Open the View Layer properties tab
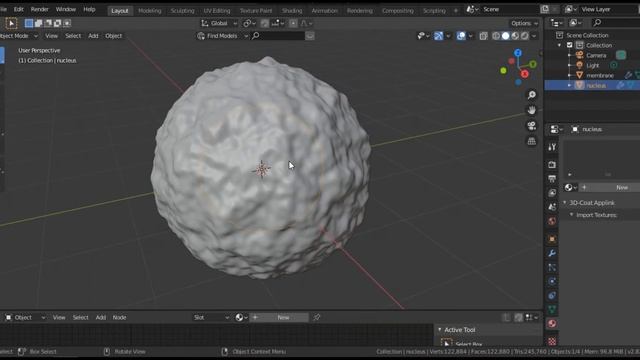Image resolution: width=640 pixels, height=360 pixels. coord(552,193)
